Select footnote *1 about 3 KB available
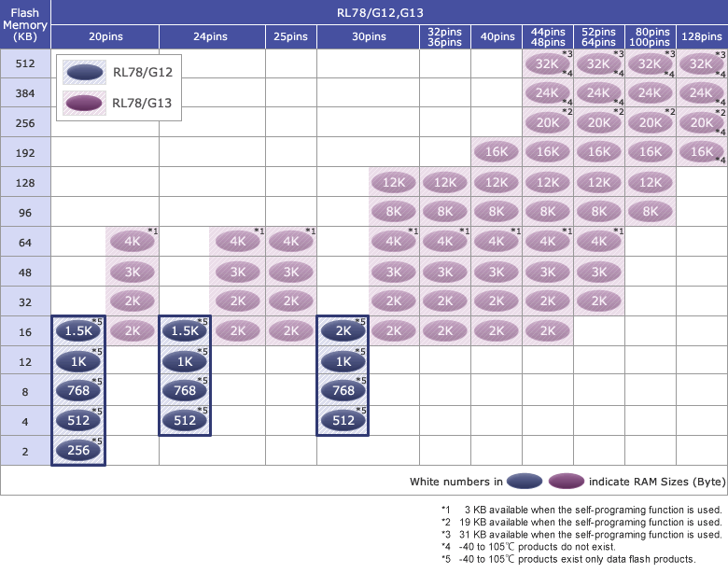 pos(581,510)
